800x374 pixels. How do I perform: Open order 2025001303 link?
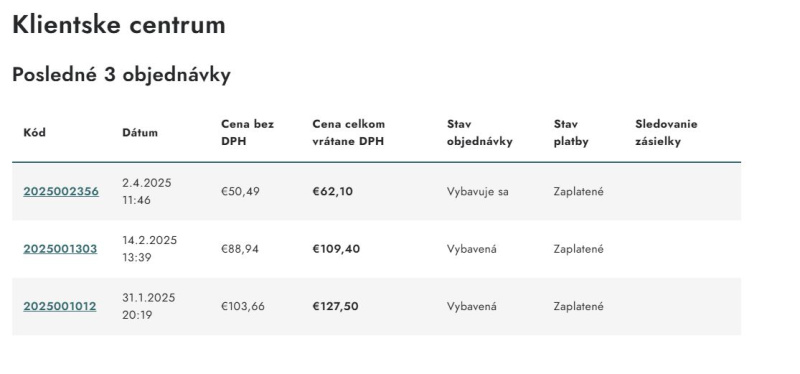tap(60, 249)
